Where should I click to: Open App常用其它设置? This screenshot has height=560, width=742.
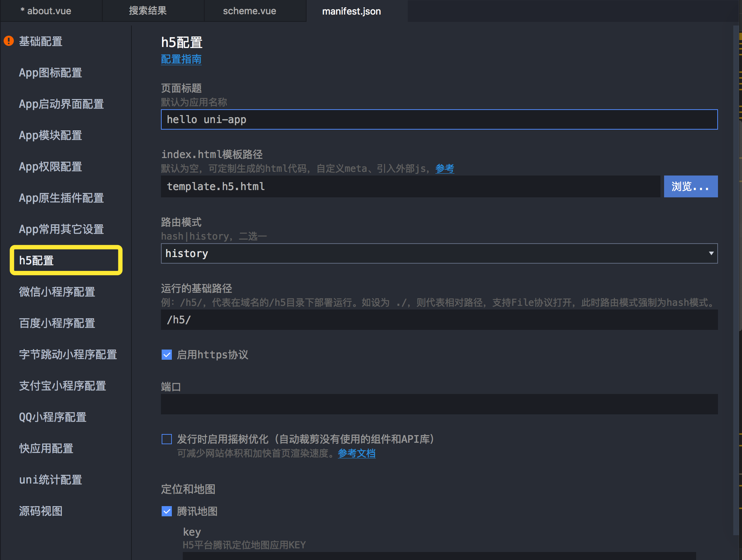click(61, 229)
